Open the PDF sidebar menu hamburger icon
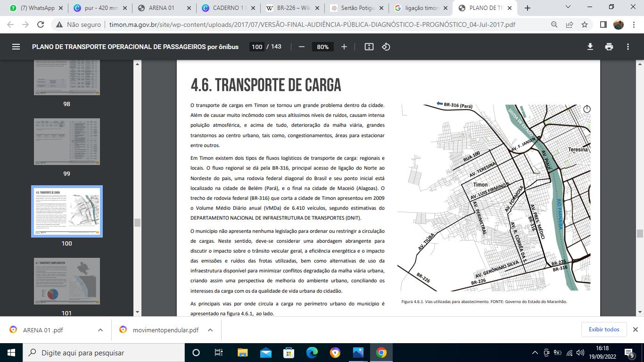This screenshot has width=644, height=362. coord(16,47)
